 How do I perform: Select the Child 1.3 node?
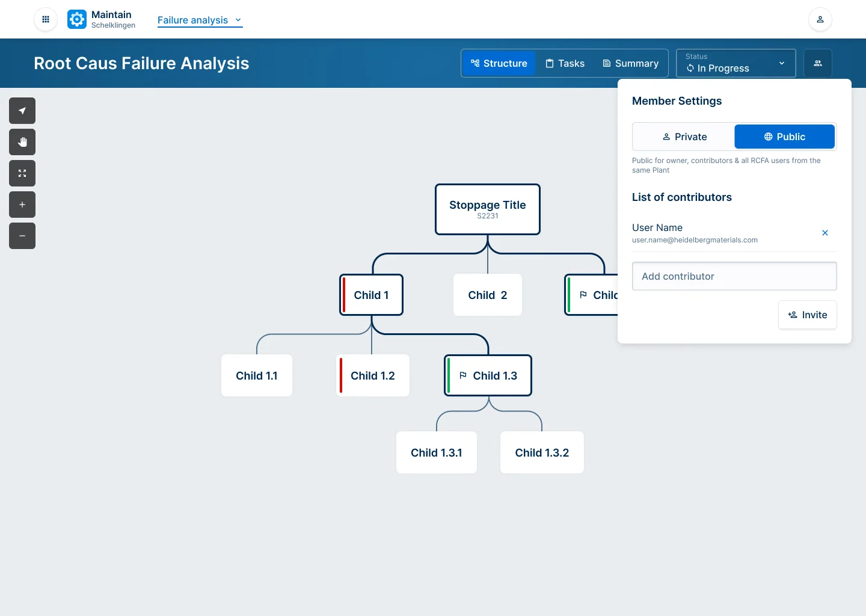coord(488,375)
